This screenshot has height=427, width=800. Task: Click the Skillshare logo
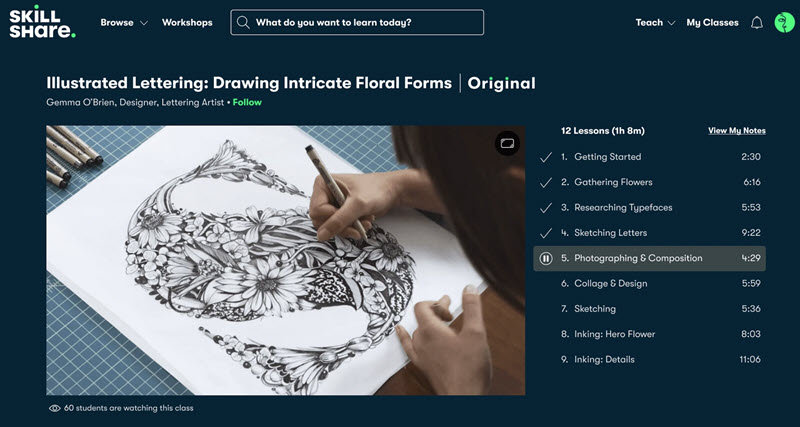pyautogui.click(x=42, y=22)
